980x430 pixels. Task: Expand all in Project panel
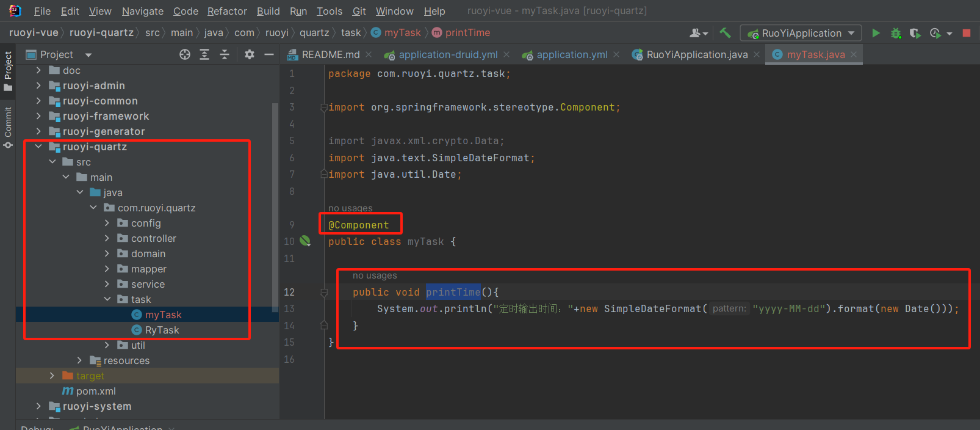204,54
